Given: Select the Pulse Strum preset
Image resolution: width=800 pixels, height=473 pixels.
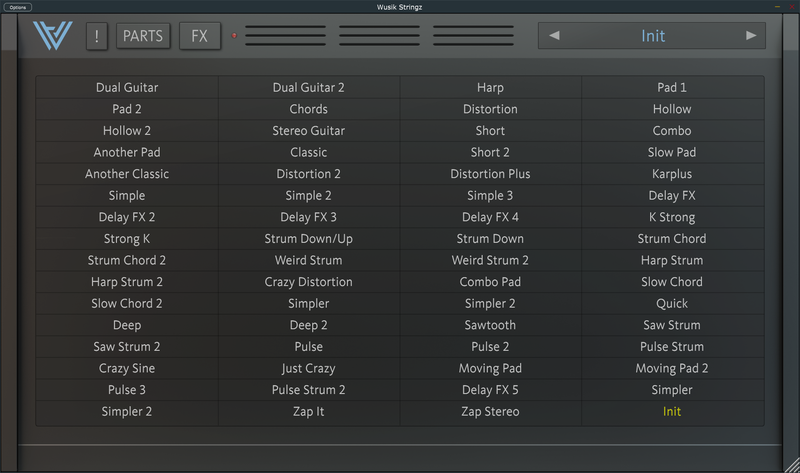Looking at the screenshot, I should (672, 346).
